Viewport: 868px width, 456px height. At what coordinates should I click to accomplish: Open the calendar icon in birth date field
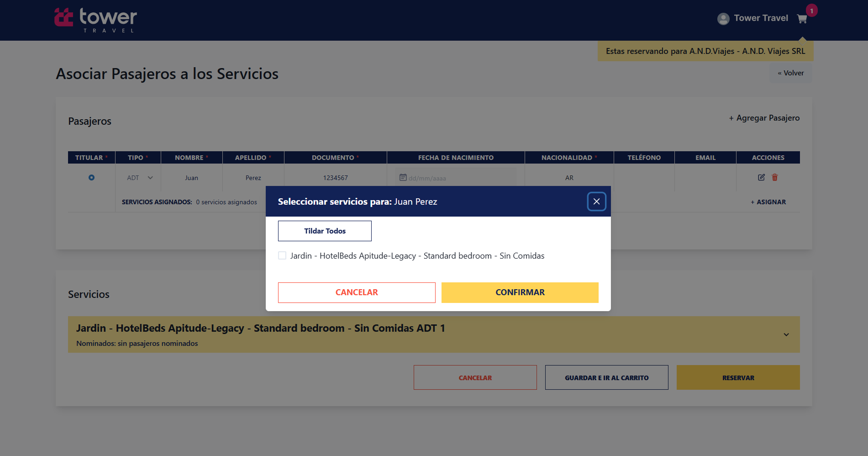click(403, 177)
